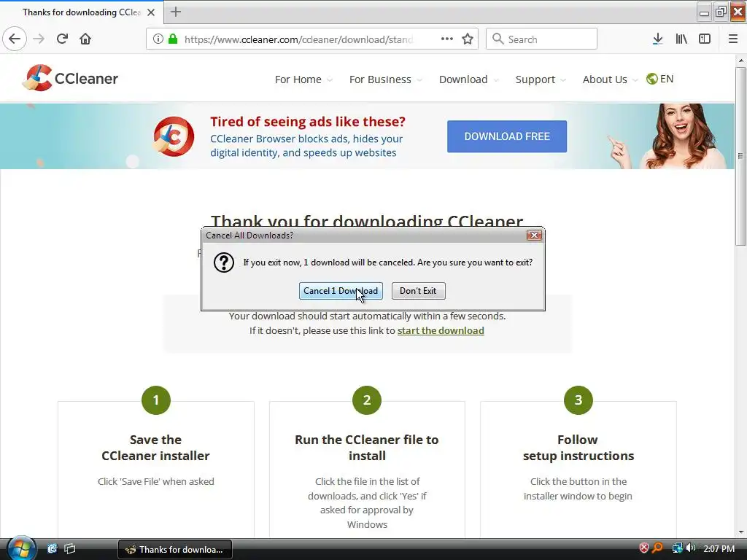The height and width of the screenshot is (560, 747).
Task: Click the 2:07 PM taskbar clock
Action: [719, 548]
